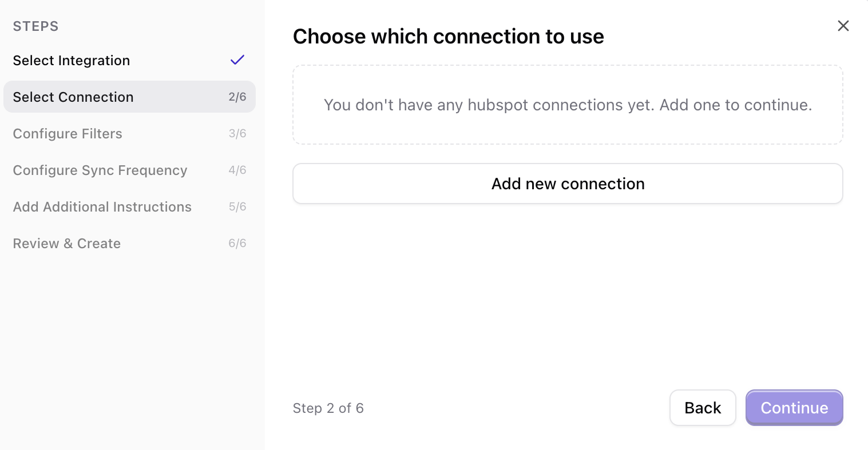Image resolution: width=868 pixels, height=450 pixels.
Task: Select the Select Integration step
Action: (x=71, y=60)
